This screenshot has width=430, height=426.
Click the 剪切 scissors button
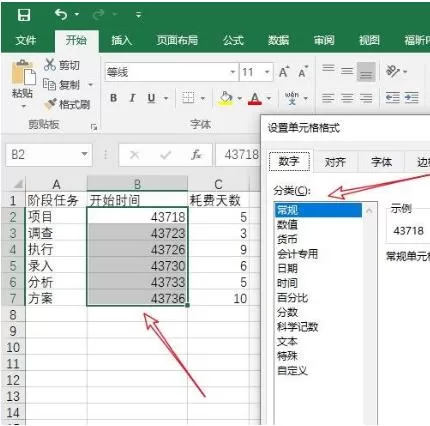[62, 65]
